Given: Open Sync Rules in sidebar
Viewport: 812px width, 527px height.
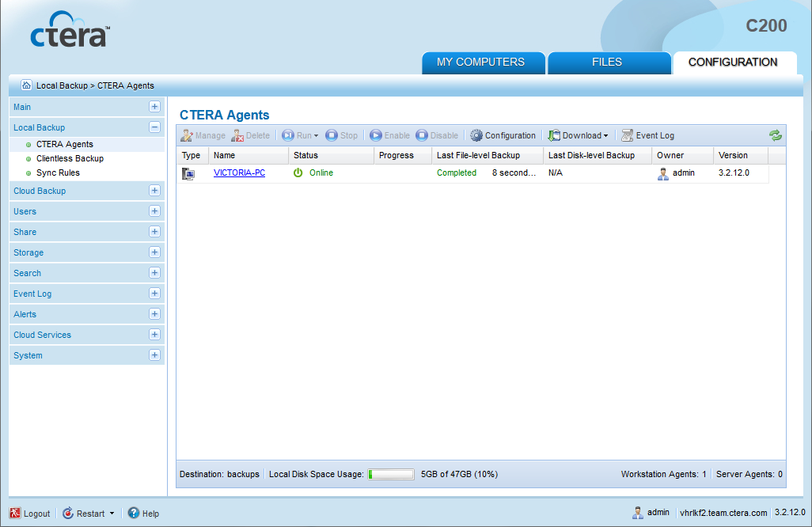Looking at the screenshot, I should coord(58,173).
